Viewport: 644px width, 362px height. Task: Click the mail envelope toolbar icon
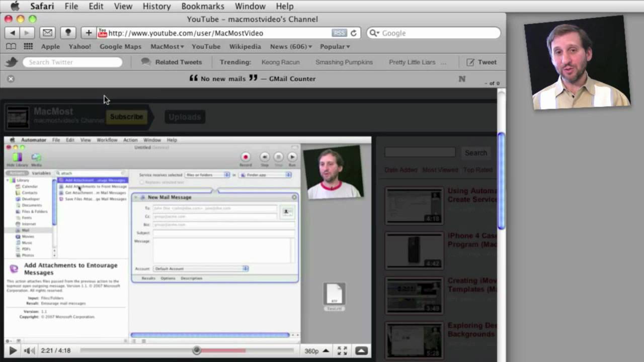[47, 33]
